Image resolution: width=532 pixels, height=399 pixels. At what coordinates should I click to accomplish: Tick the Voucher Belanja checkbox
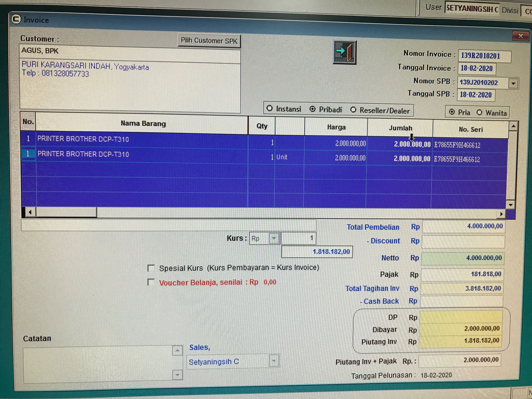tap(151, 282)
